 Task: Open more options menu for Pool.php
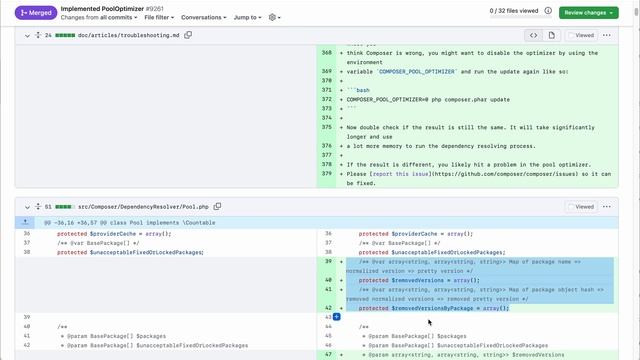coord(607,207)
